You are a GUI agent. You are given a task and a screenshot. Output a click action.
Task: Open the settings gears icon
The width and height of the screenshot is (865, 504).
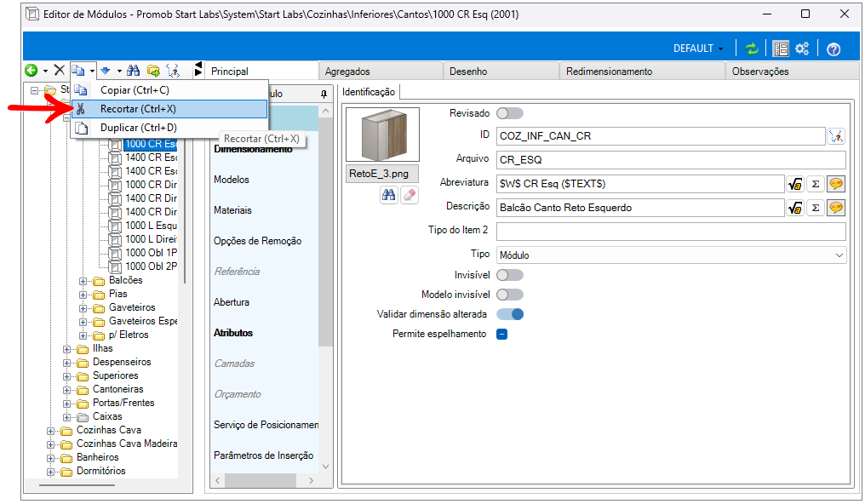tap(802, 49)
